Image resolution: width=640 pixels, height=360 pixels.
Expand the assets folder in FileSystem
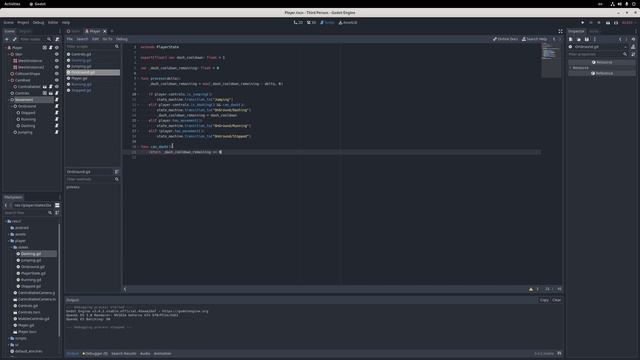(9, 234)
